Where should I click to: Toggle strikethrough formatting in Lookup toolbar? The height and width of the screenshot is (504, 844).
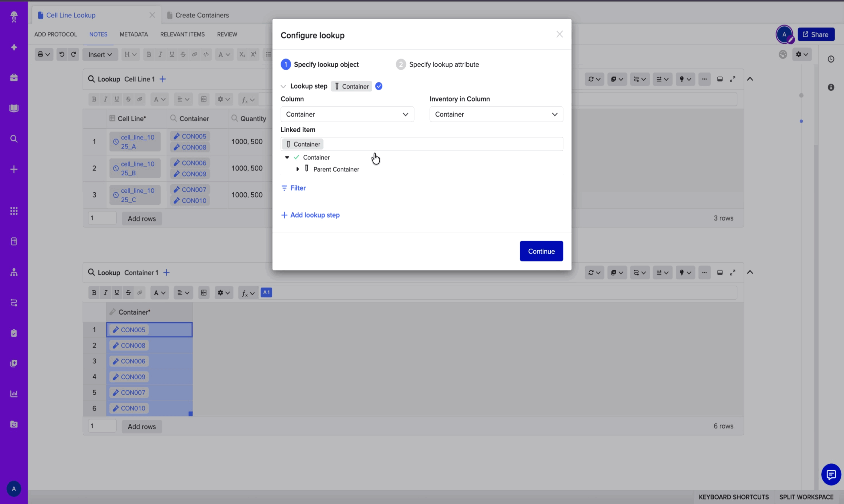128,99
